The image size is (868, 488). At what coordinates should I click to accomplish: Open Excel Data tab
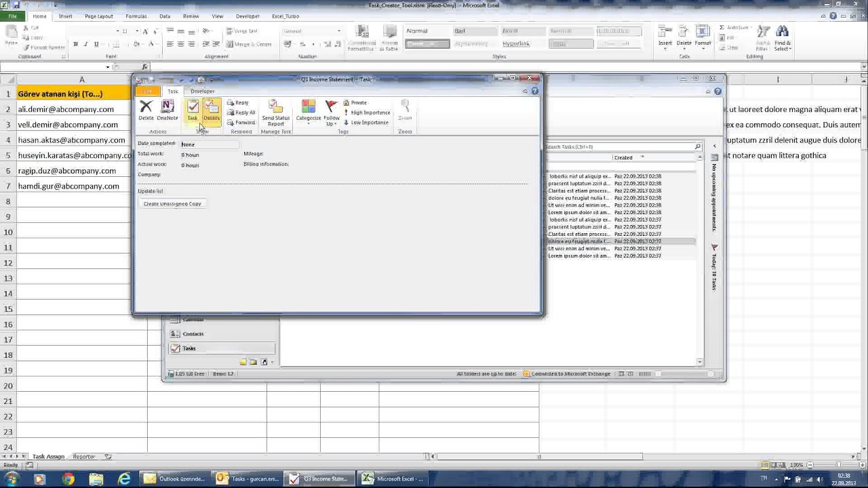pyautogui.click(x=165, y=16)
